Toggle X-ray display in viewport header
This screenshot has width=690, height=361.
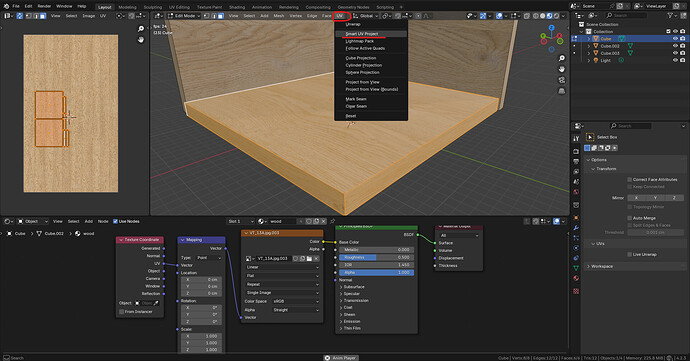coord(526,16)
